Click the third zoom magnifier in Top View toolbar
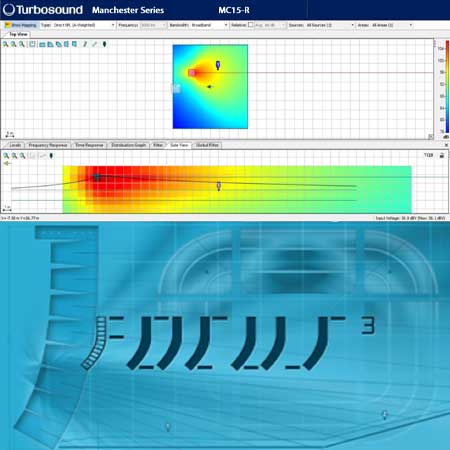 pos(22,44)
